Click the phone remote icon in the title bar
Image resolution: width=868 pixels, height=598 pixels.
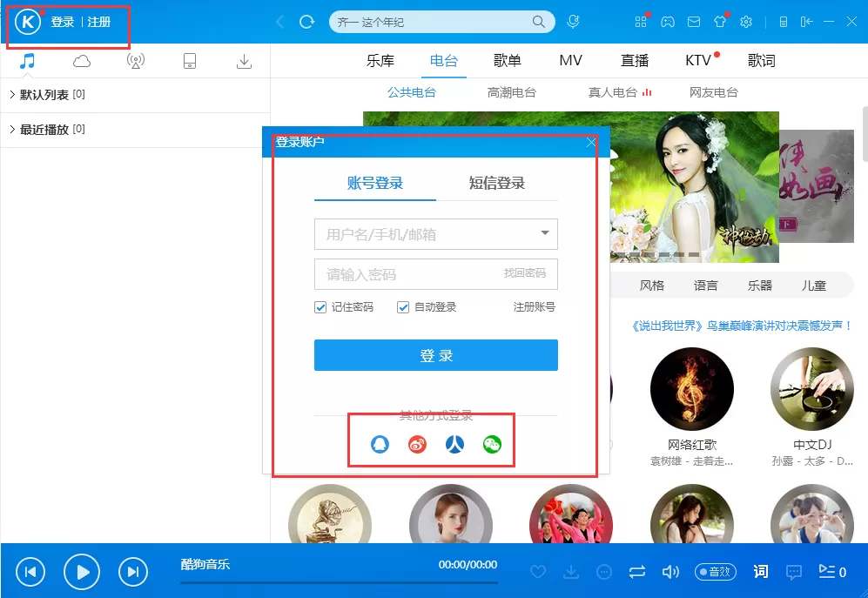pos(784,22)
